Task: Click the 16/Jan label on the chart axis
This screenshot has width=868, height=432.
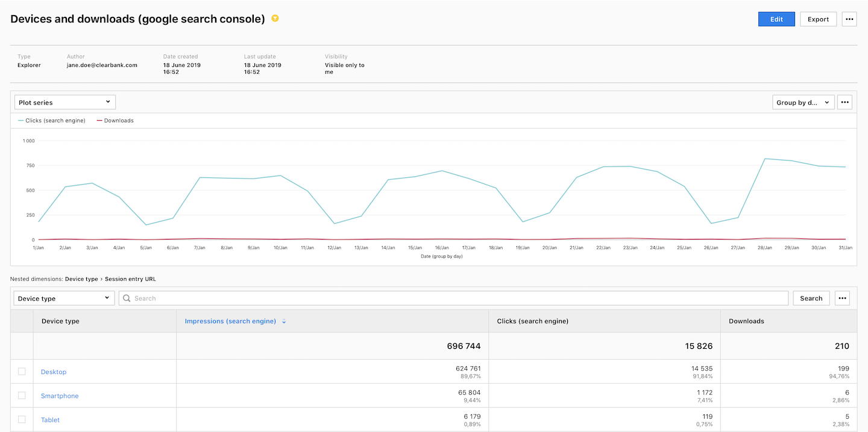Action: coord(442,247)
